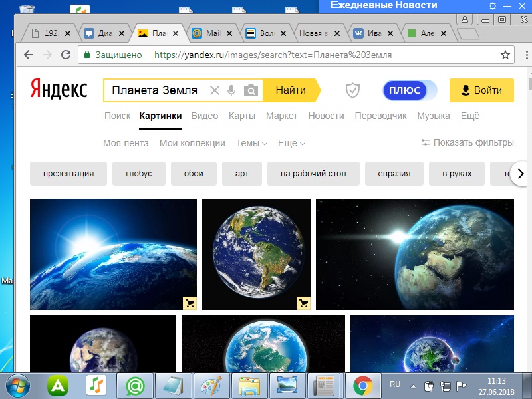Screen dimensions: 532x399
Task: Open the shopping cart badge on Americas globe image
Action: pos(304,303)
